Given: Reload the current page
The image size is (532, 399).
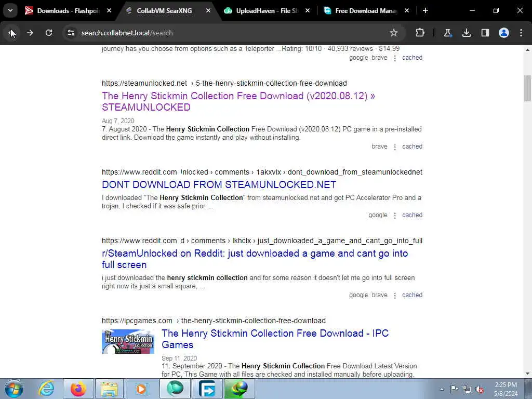Looking at the screenshot, I should click(49, 33).
